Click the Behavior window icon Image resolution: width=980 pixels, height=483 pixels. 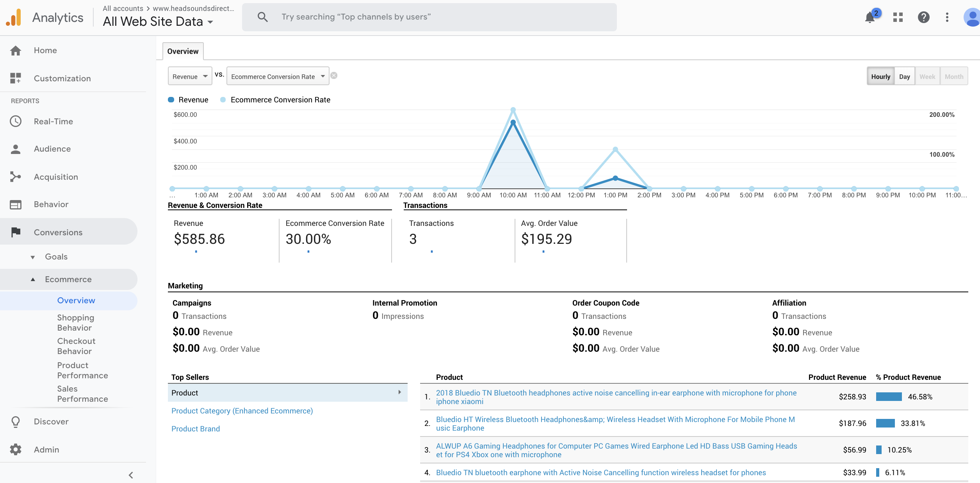[x=16, y=204]
